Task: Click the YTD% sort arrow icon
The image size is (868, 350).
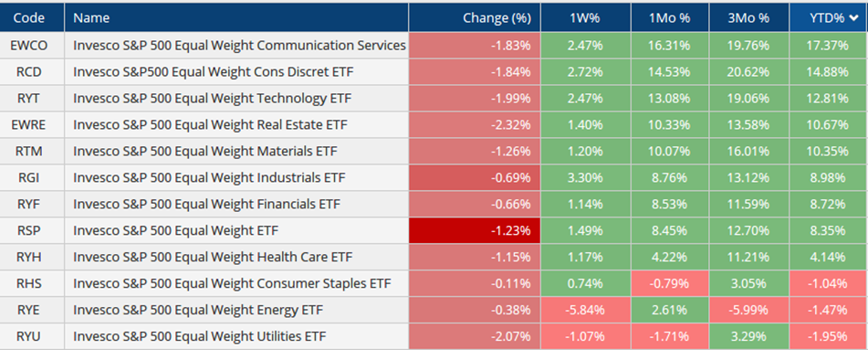Action: pos(854,18)
